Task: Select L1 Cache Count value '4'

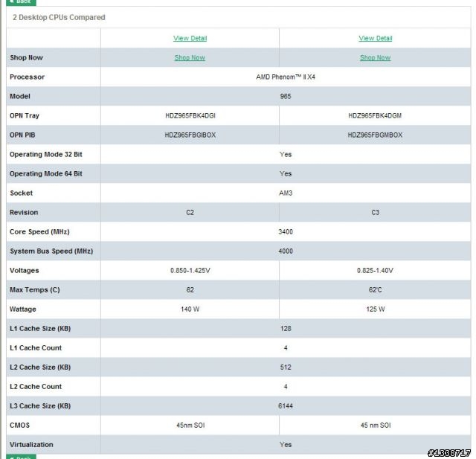Action: 286,348
